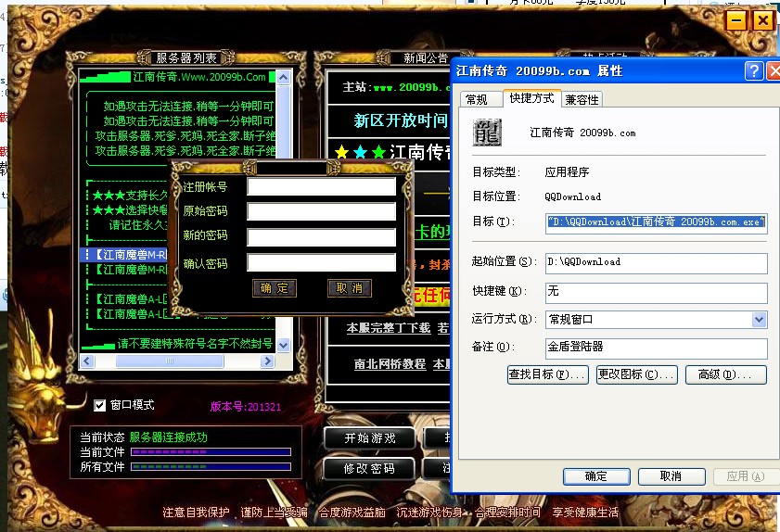Open help in properties dialog title bar
Viewport: 780px width, 532px height.
click(x=754, y=70)
